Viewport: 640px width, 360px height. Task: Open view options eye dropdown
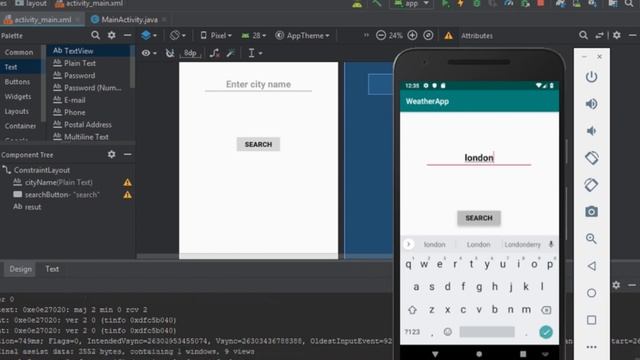149,53
